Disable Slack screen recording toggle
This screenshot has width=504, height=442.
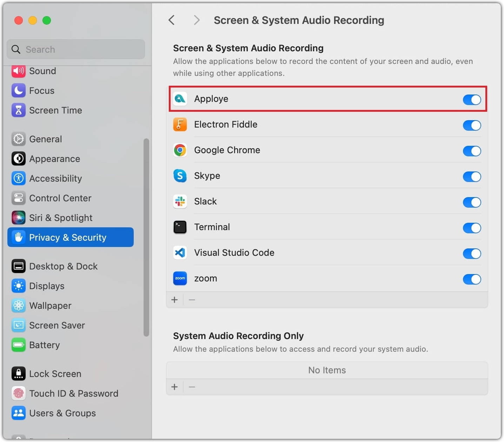click(x=472, y=202)
